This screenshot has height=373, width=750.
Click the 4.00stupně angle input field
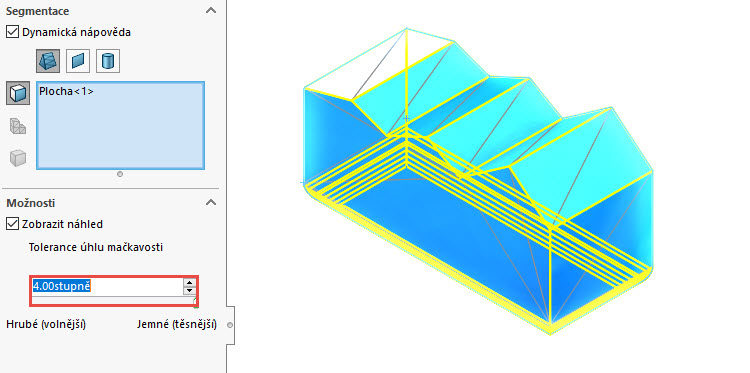click(108, 286)
